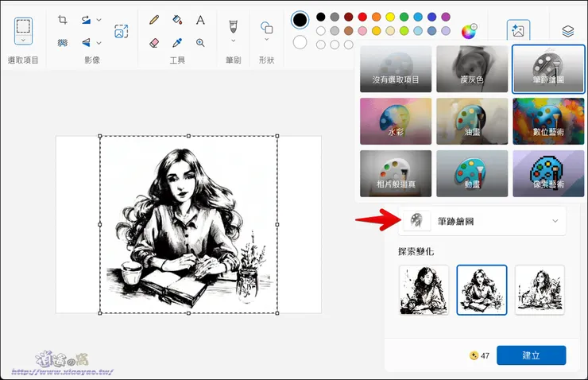Select the Text tool
This screenshot has height=380, width=588.
(x=200, y=20)
